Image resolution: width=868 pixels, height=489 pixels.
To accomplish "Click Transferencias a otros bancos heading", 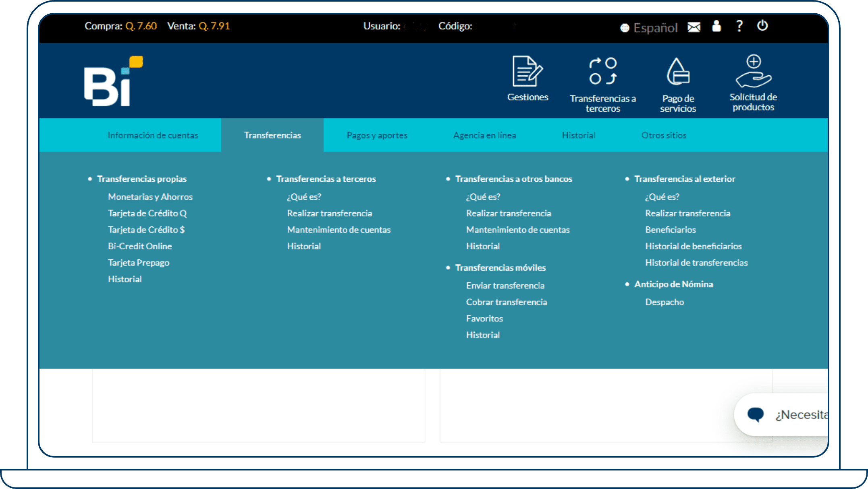I will [514, 179].
